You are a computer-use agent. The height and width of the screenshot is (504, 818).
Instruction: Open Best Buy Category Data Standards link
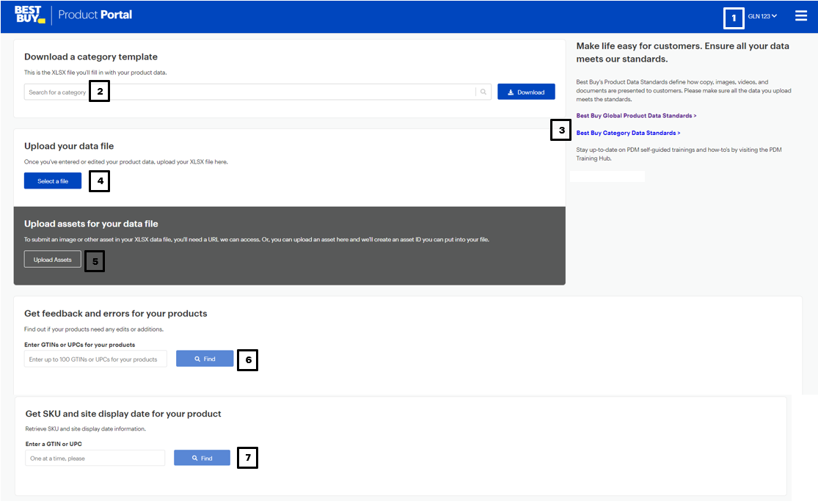pos(628,133)
